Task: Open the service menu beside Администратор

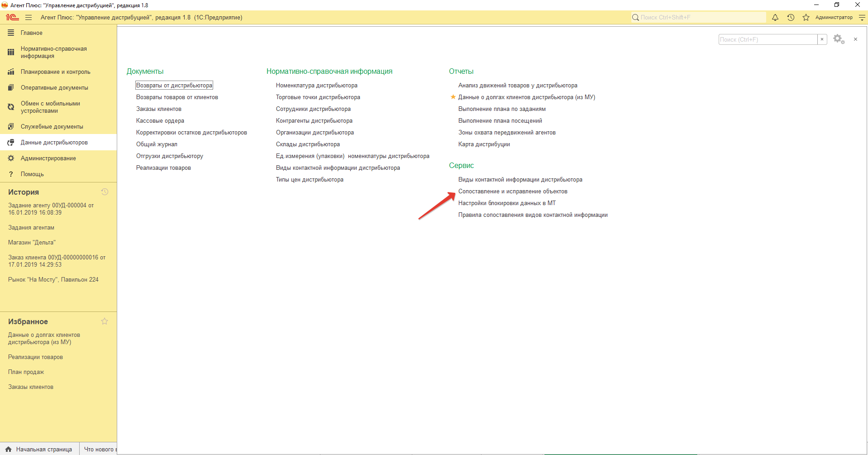Action: point(862,17)
